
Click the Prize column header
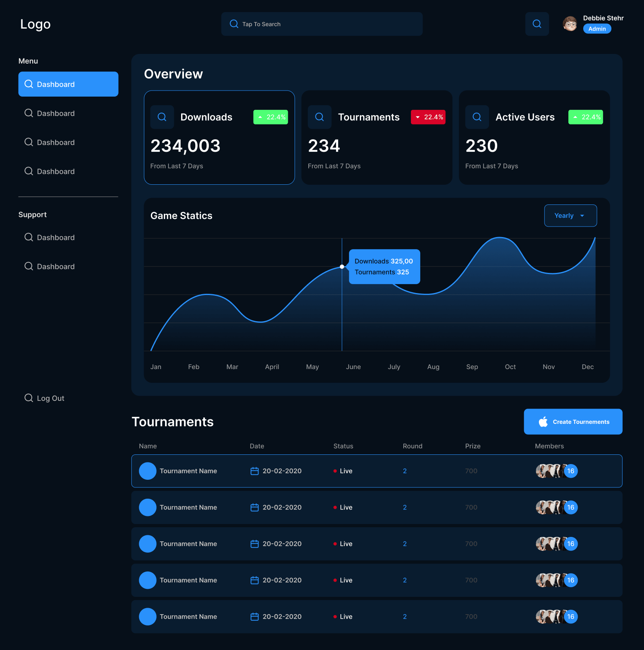(473, 446)
